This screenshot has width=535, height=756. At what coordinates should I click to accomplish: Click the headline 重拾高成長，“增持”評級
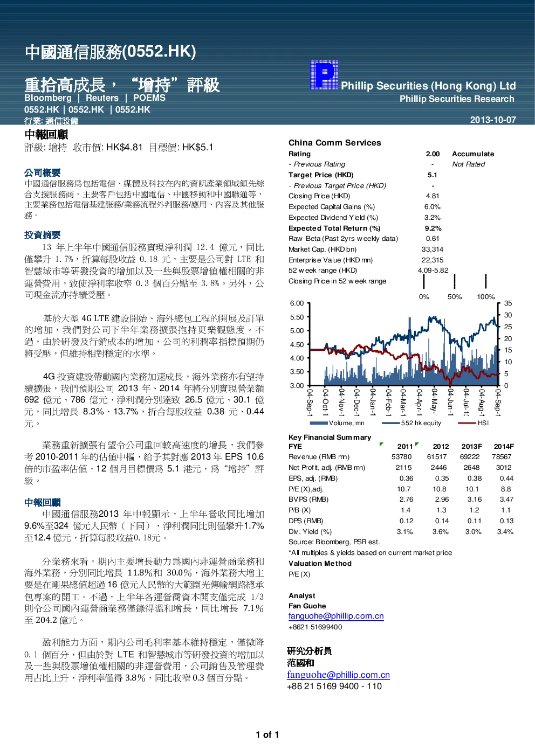pyautogui.click(x=122, y=85)
